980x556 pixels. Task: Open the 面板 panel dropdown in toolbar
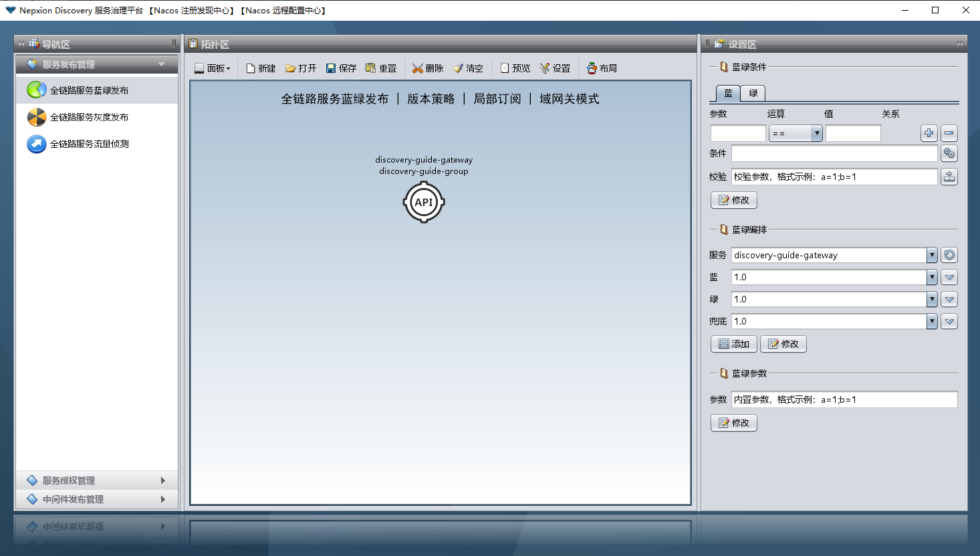tap(212, 68)
